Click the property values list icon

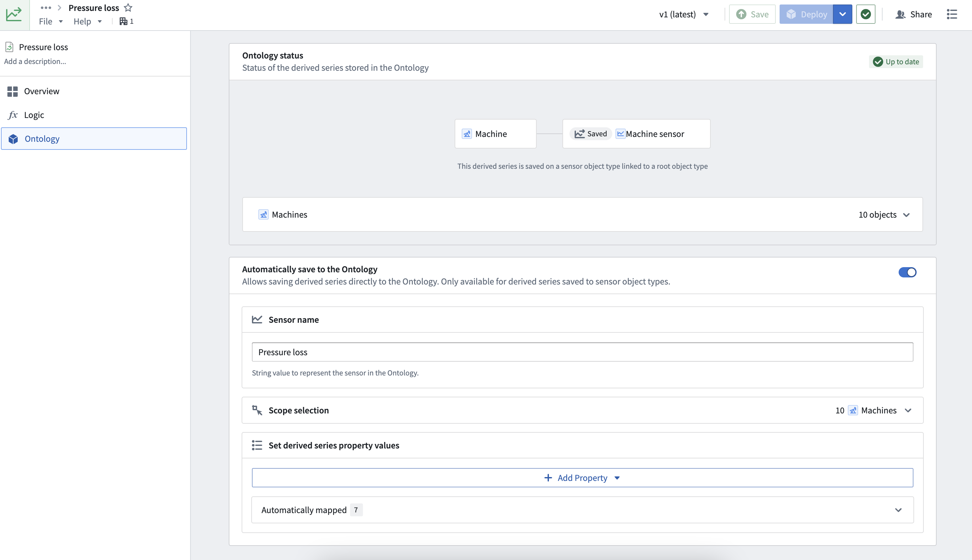pyautogui.click(x=257, y=445)
